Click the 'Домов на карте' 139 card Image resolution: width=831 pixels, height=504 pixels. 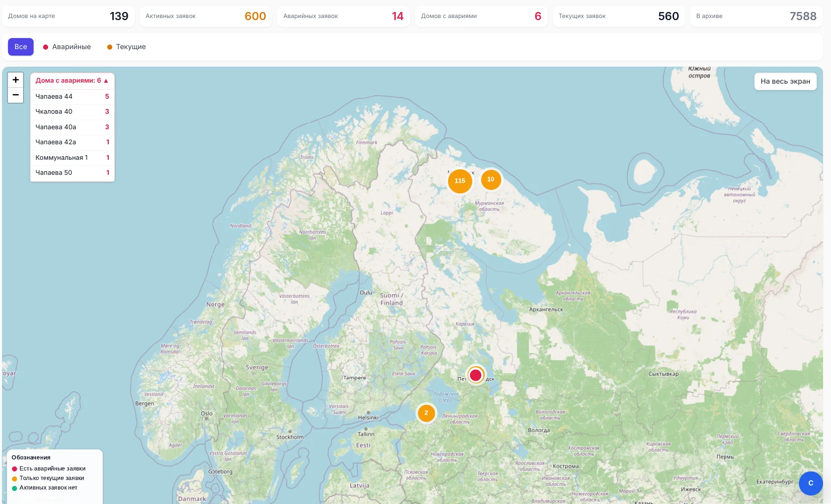point(68,16)
